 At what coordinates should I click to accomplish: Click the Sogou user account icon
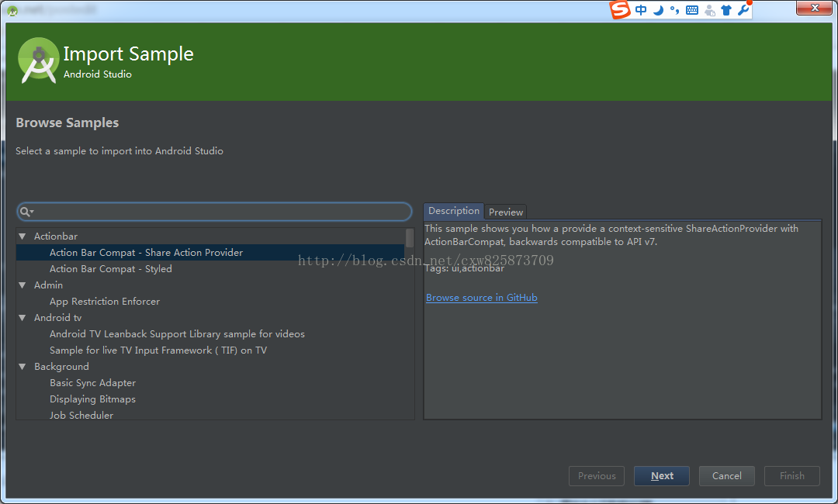click(x=710, y=10)
